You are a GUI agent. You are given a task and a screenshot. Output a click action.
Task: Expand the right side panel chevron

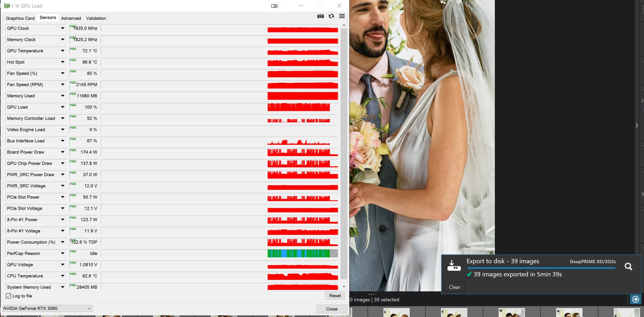[637, 126]
